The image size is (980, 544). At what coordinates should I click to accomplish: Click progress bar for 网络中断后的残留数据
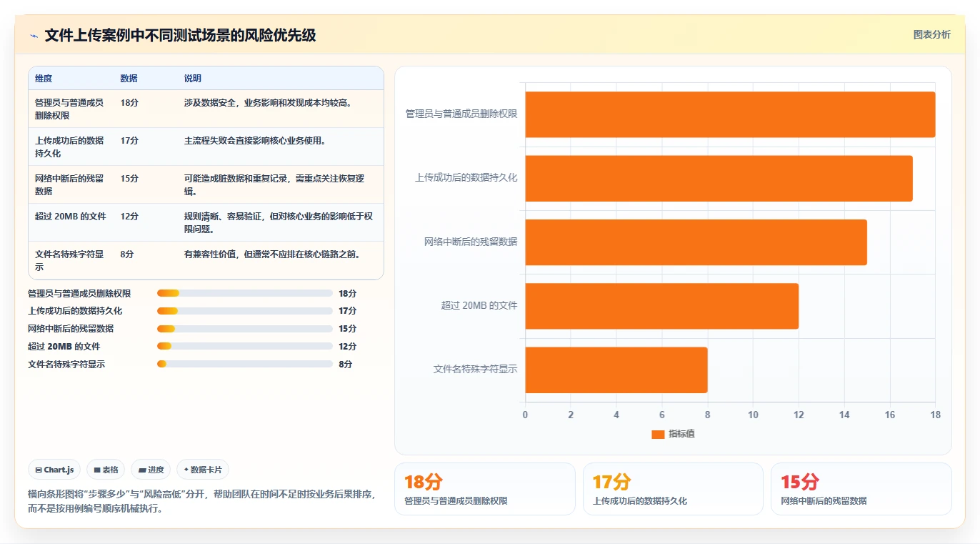tap(245, 329)
